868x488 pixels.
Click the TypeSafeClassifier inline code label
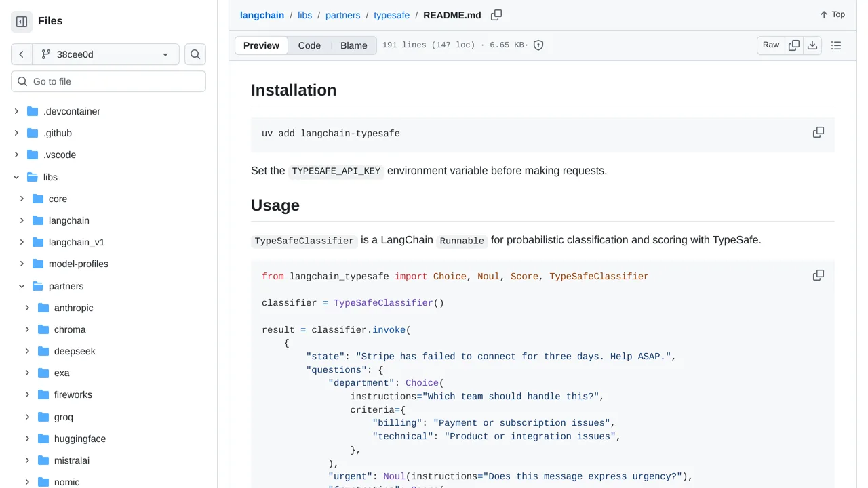coord(304,241)
